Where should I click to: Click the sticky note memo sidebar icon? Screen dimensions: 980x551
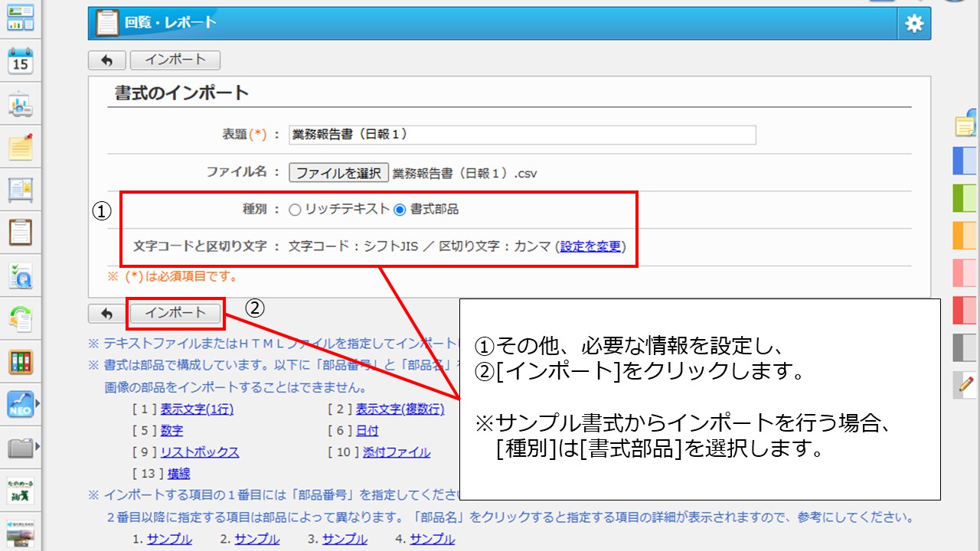click(x=20, y=147)
